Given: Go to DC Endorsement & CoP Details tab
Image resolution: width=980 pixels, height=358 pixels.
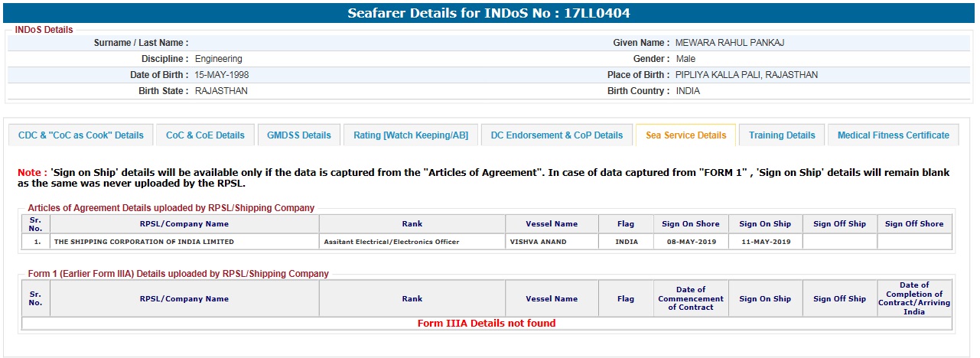Looking at the screenshot, I should 557,135.
